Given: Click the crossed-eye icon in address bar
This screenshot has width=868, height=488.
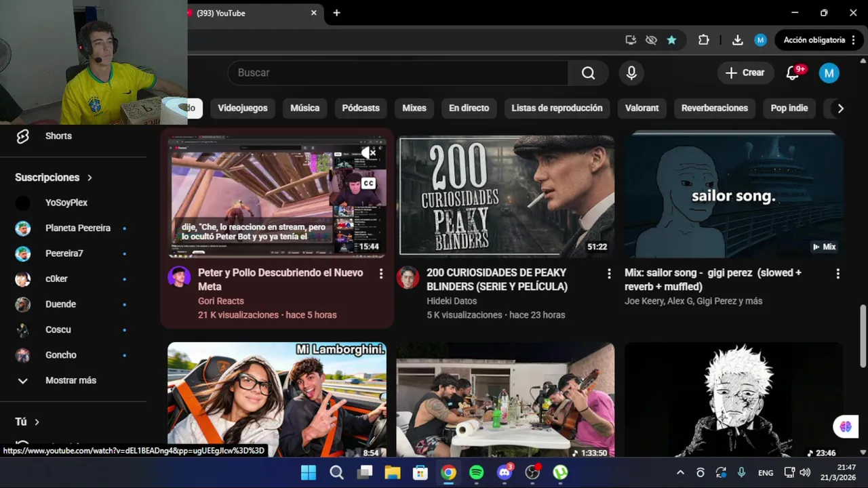Looking at the screenshot, I should [x=651, y=40].
